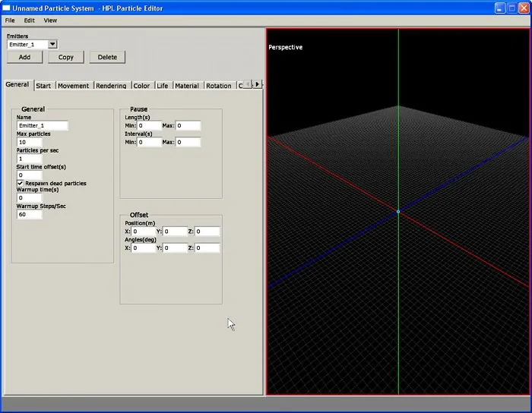The image size is (532, 413).
Task: Go to the Material tab
Action: click(x=186, y=86)
